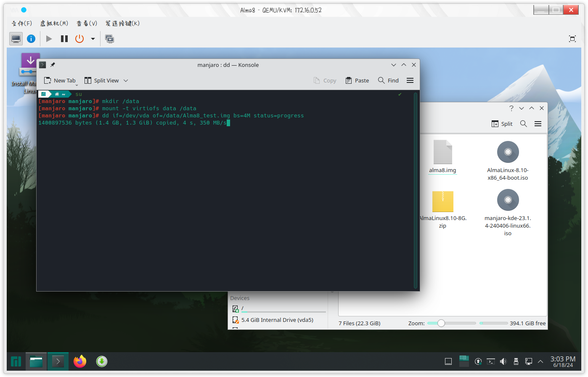
Task: Open the 发送按键(K) menu
Action: [122, 23]
